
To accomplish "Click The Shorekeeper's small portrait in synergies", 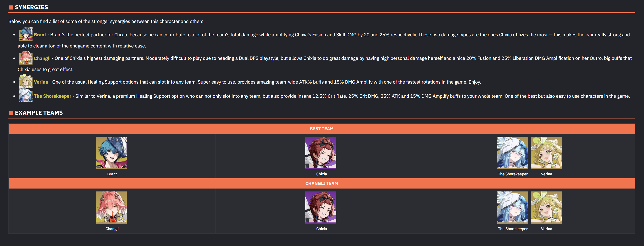I will click(x=26, y=96).
